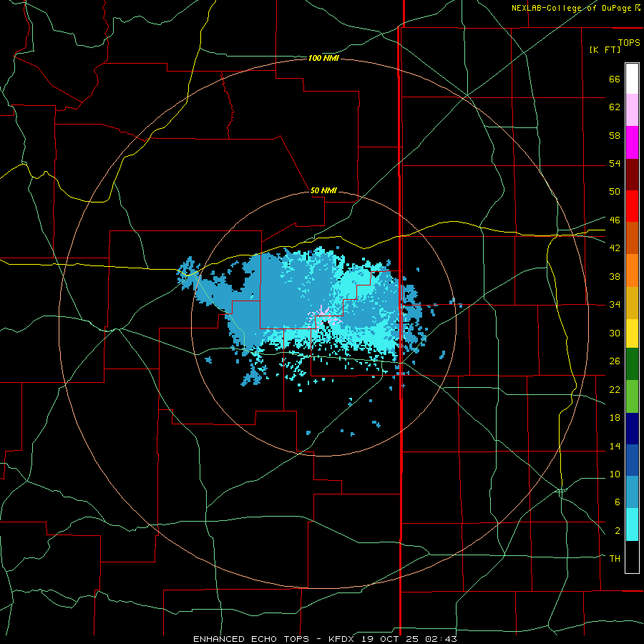Click the '54' legend value
This screenshot has height=644, width=644.
pos(615,163)
